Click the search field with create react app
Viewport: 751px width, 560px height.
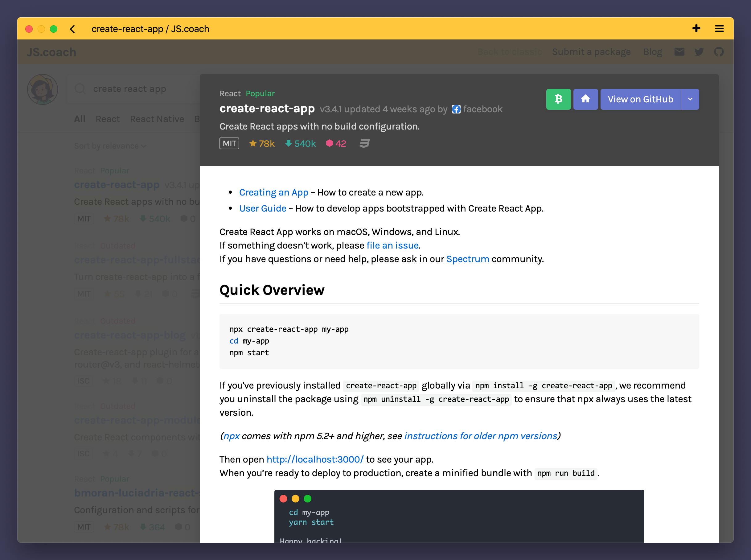tap(136, 89)
